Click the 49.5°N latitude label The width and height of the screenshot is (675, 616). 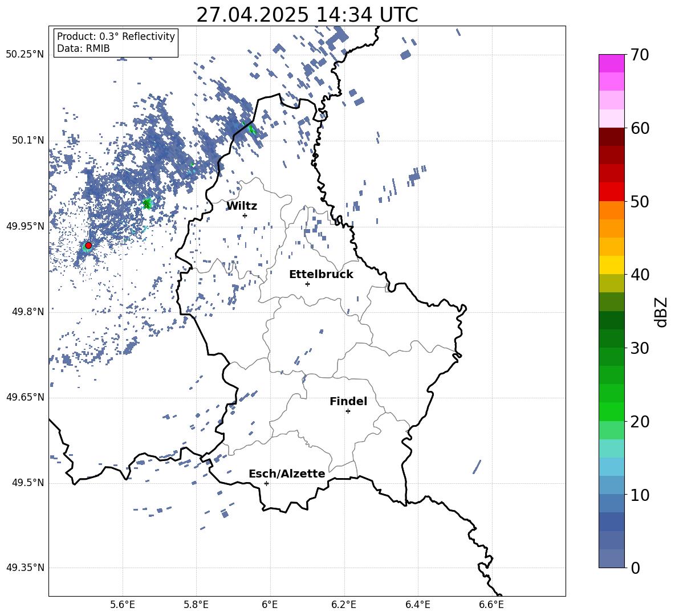28,483
